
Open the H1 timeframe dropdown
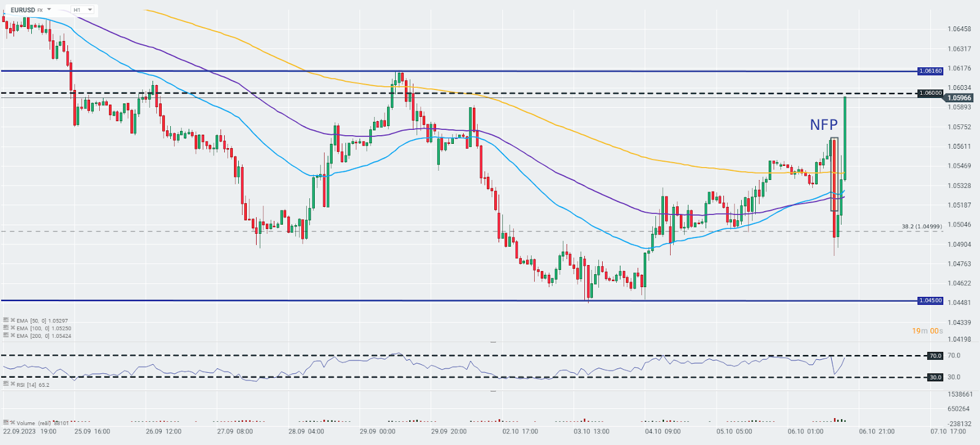[83, 10]
